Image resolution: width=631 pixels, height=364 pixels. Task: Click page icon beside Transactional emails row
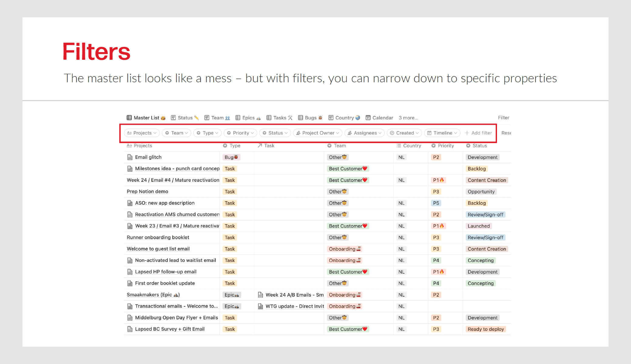[x=130, y=306]
